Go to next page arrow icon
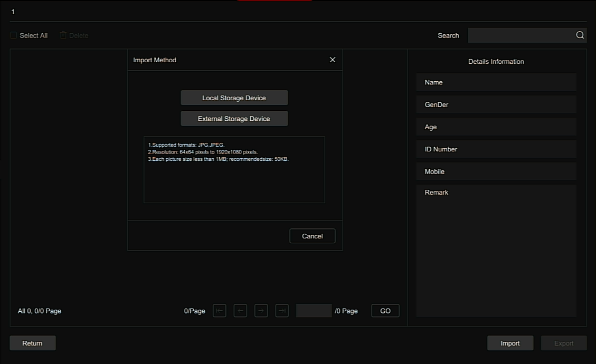The height and width of the screenshot is (364, 596). point(261,311)
